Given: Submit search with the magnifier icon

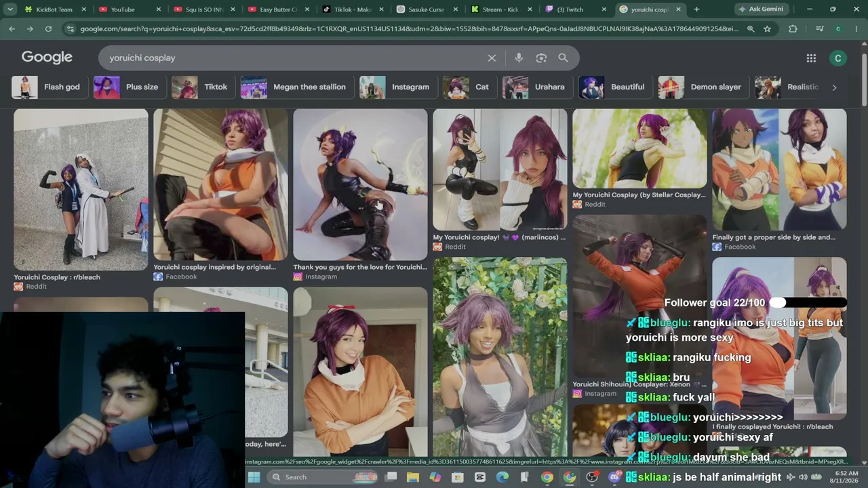Looking at the screenshot, I should coord(563,58).
